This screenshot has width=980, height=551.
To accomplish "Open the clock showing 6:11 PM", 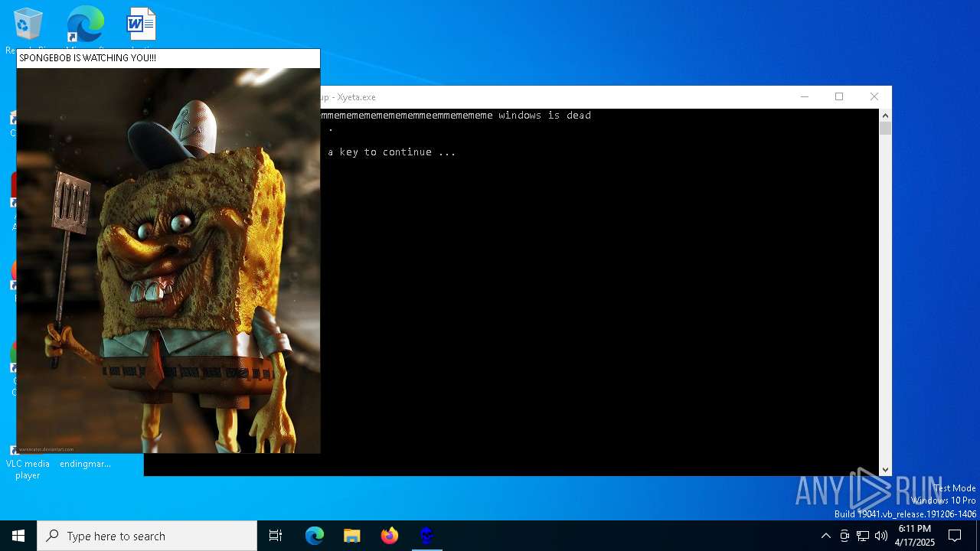I will pyautogui.click(x=915, y=536).
